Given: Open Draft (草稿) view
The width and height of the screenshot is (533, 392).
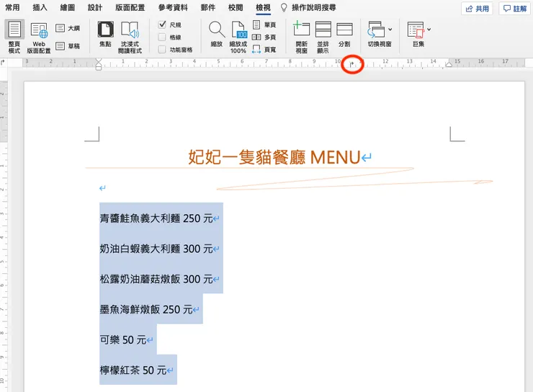Looking at the screenshot, I should (68, 46).
